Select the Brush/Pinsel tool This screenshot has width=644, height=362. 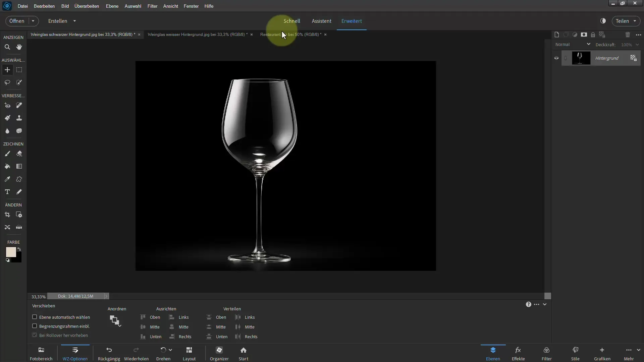pyautogui.click(x=7, y=154)
